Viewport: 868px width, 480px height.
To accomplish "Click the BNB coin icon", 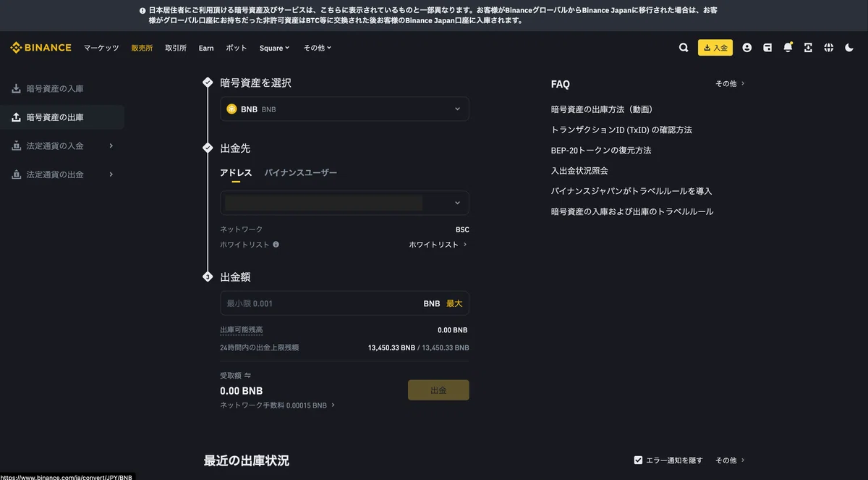I will pyautogui.click(x=231, y=109).
